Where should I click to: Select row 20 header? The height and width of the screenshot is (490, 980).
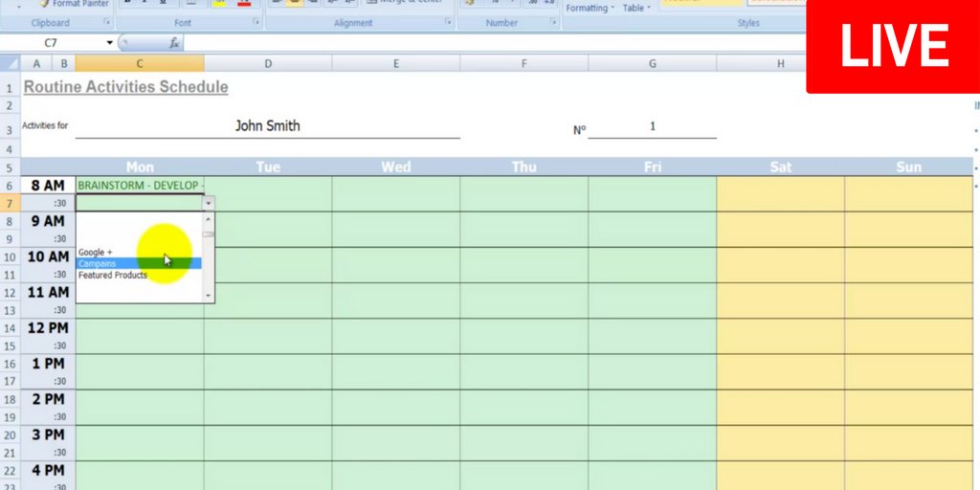(10, 435)
